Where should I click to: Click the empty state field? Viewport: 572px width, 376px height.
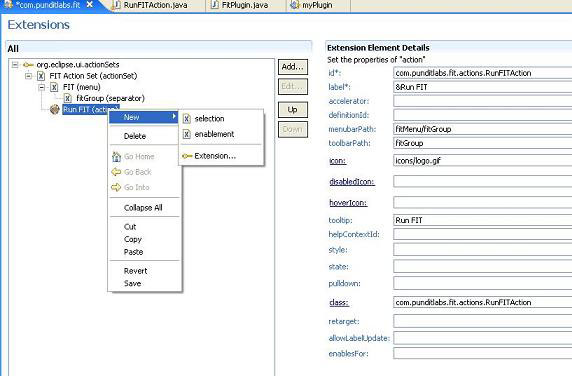click(x=482, y=267)
